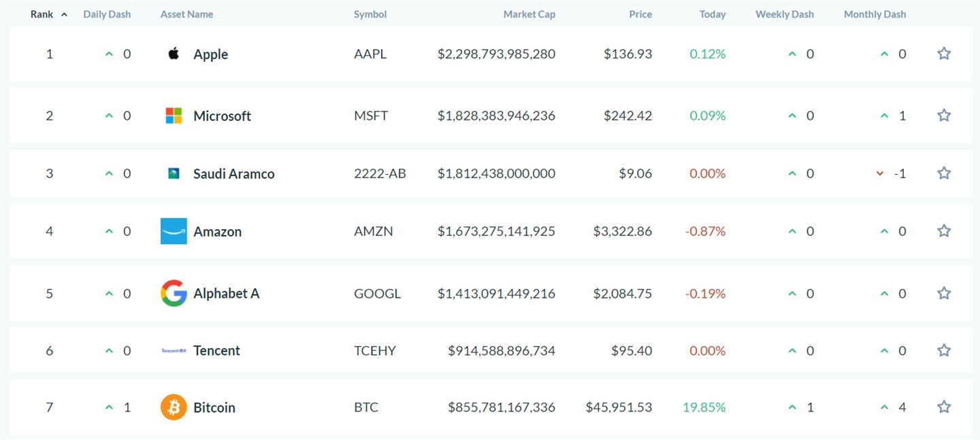Screen dimensions: 980x440
Task: Click Bitcoin's 19.85% today change
Action: [704, 407]
